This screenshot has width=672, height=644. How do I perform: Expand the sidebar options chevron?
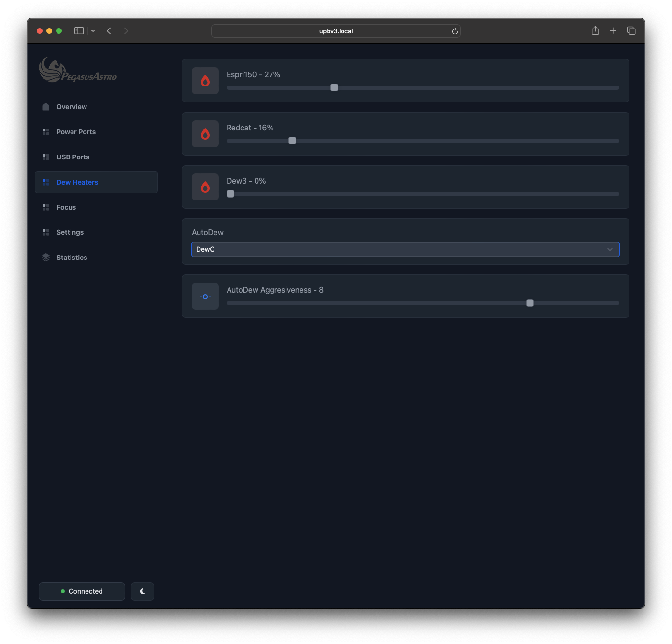pos(93,31)
